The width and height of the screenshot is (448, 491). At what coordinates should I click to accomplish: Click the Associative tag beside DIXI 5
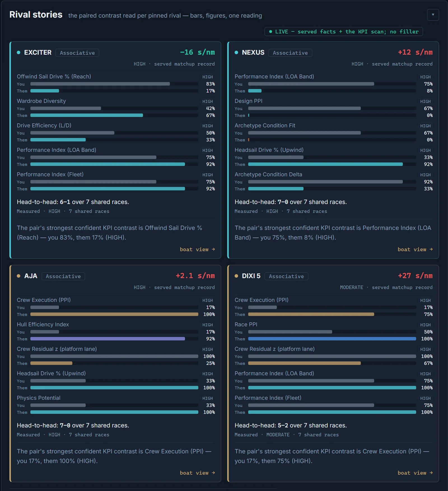tap(286, 276)
